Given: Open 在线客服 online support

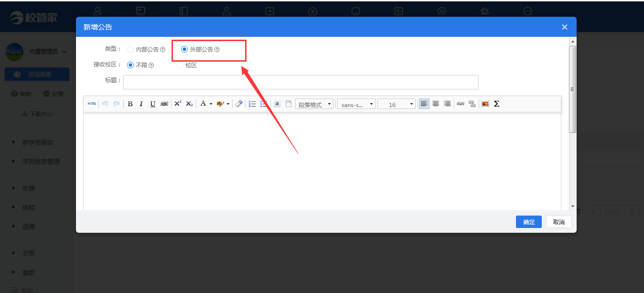Looking at the screenshot, I should coord(37,75).
